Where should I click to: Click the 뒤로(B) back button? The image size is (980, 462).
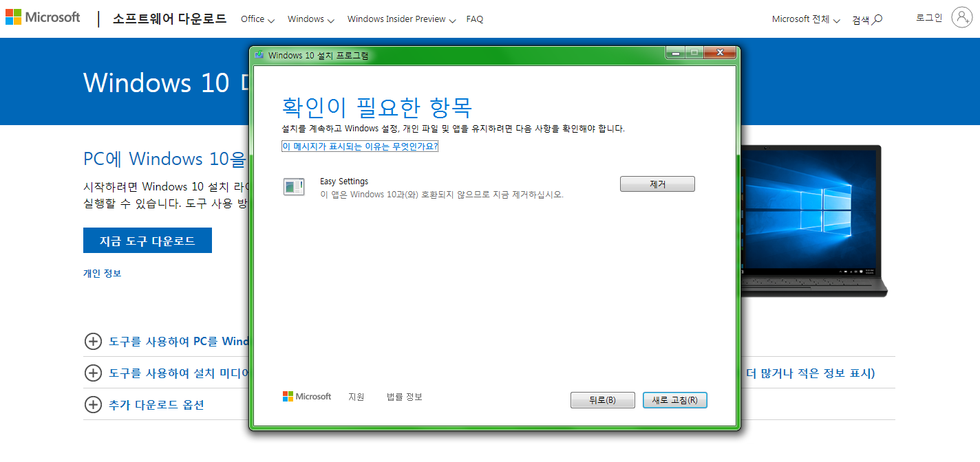602,400
